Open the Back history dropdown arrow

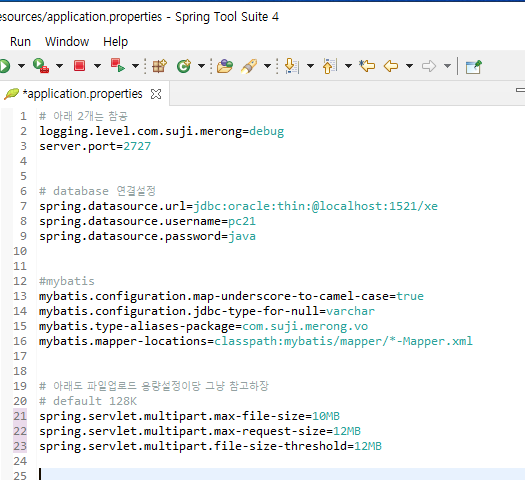coord(409,66)
